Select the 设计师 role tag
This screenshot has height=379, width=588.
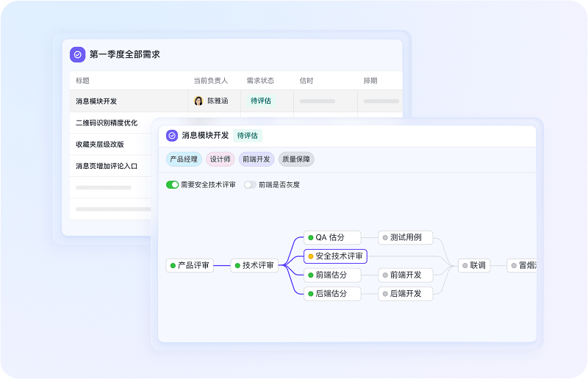[220, 159]
